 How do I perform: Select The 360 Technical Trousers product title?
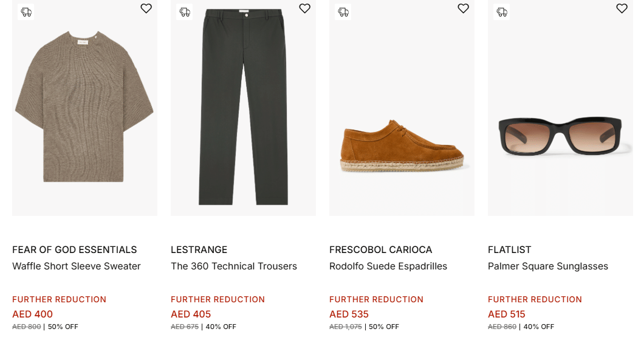coord(234,266)
